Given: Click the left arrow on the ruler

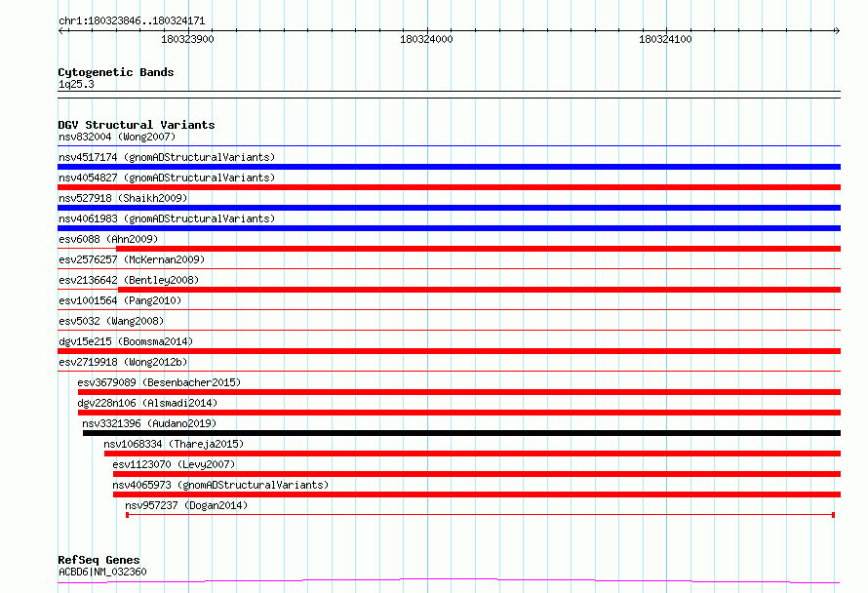Looking at the screenshot, I should [61, 31].
